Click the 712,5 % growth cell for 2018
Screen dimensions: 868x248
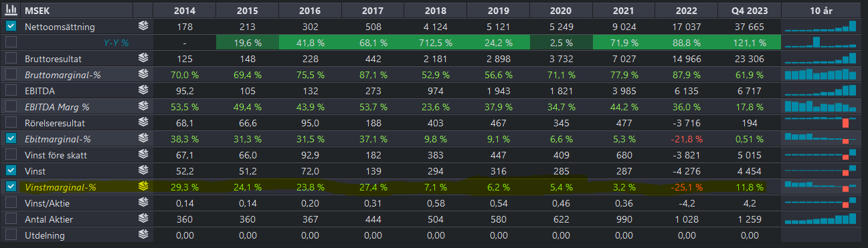click(x=435, y=43)
